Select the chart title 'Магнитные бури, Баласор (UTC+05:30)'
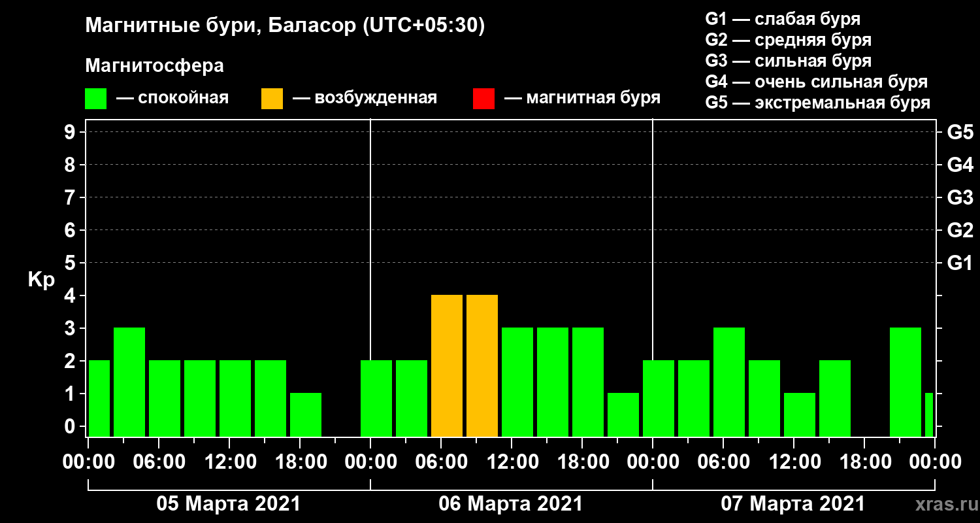The image size is (980, 523). pyautogui.click(x=285, y=26)
